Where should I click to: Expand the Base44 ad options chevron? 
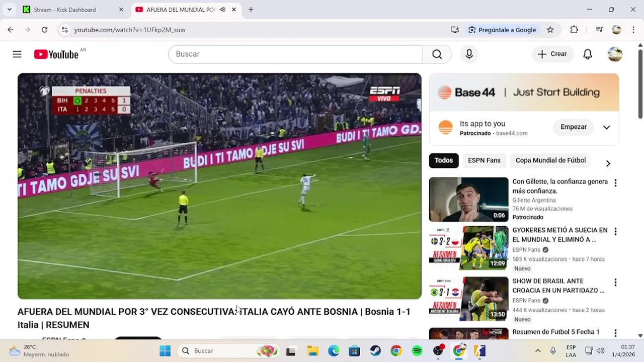(x=606, y=127)
